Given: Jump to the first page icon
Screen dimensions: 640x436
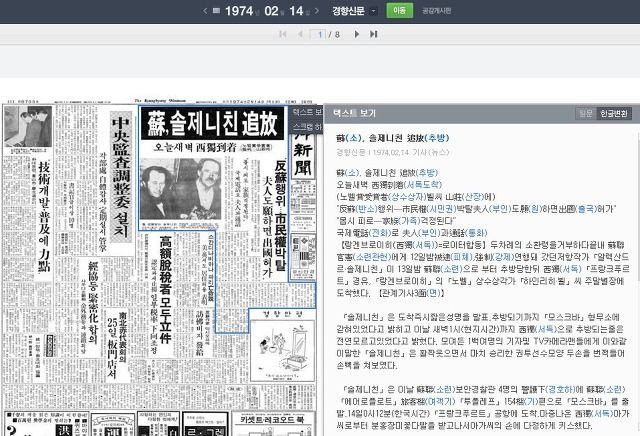Looking at the screenshot, I should pyautogui.click(x=282, y=34).
